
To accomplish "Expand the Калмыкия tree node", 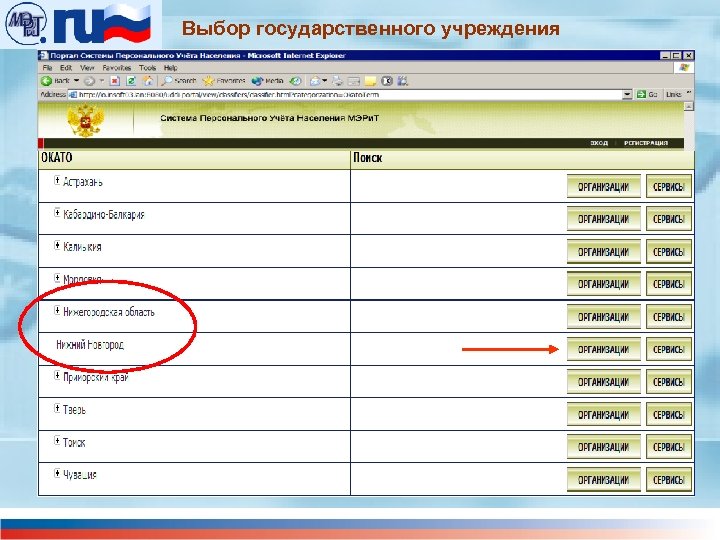I will (57, 245).
